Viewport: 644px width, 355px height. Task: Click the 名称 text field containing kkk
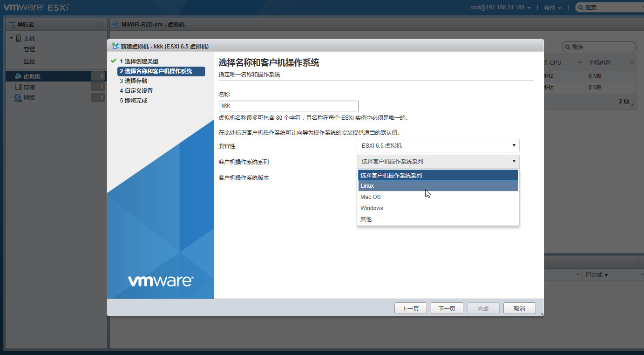288,106
